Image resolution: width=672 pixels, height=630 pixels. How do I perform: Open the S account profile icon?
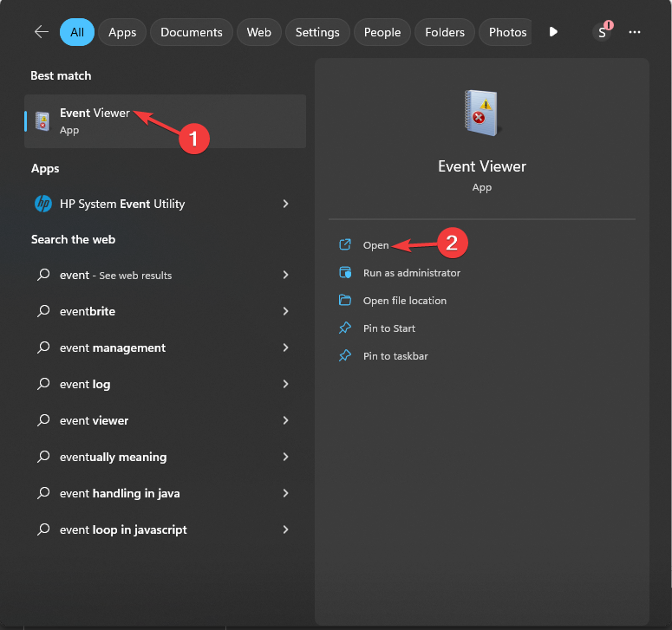click(602, 32)
